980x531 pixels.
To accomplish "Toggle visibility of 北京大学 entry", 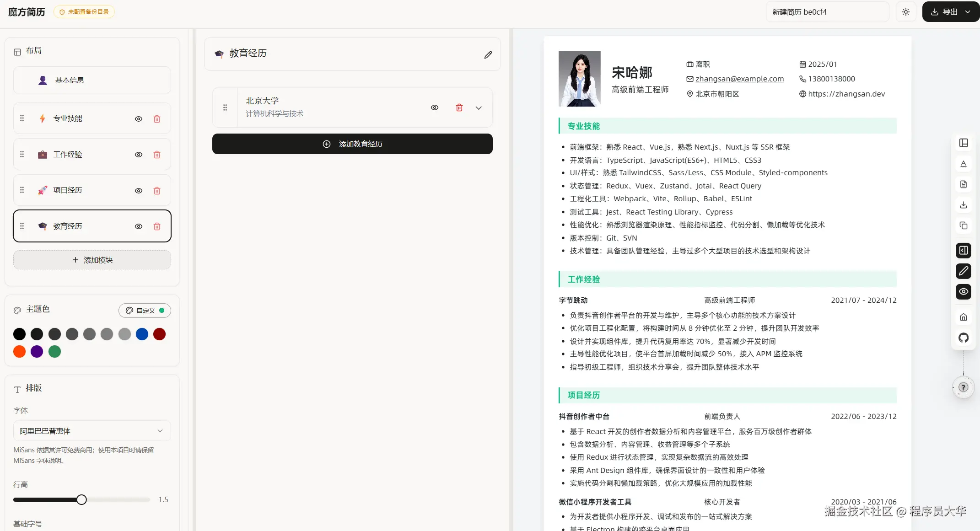I will (434, 107).
